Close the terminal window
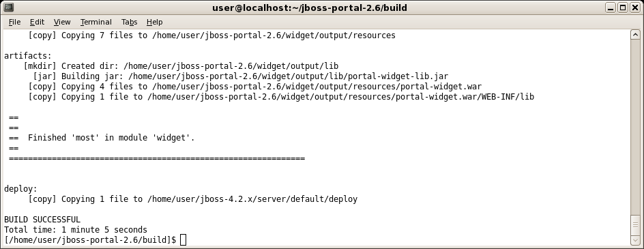The height and width of the screenshot is (249, 644). pos(634,8)
